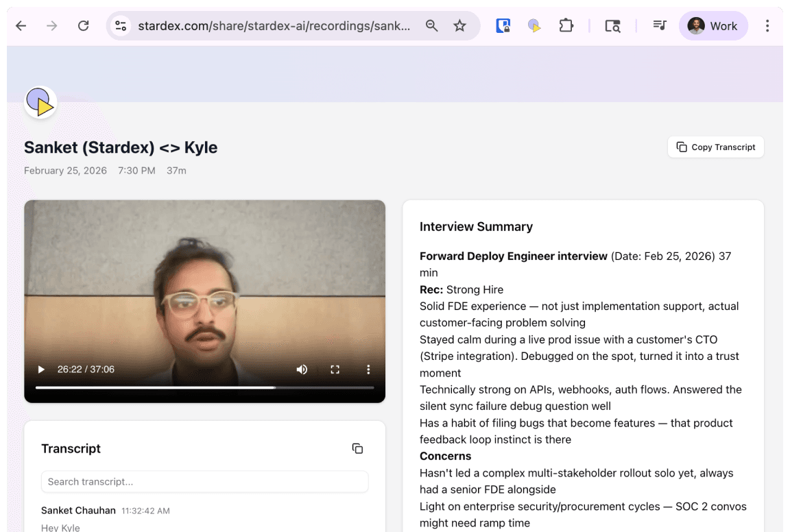790x532 pixels.
Task: Open the media controls icon
Action: 660,25
